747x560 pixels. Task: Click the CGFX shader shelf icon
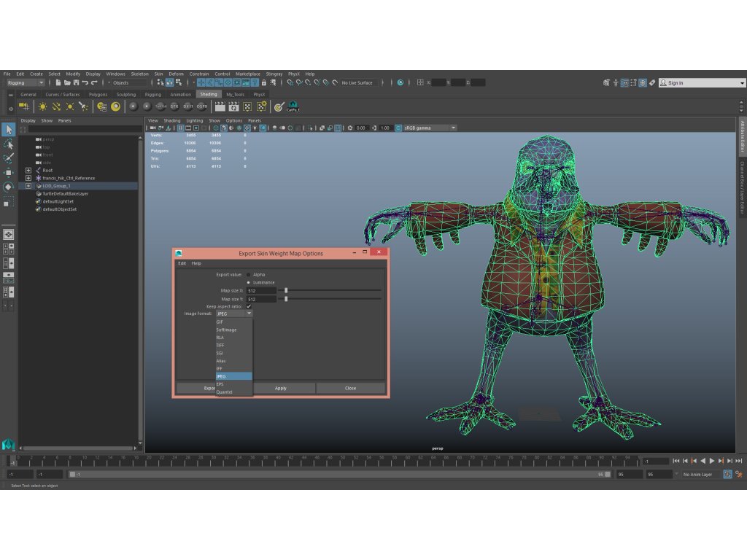(x=202, y=106)
